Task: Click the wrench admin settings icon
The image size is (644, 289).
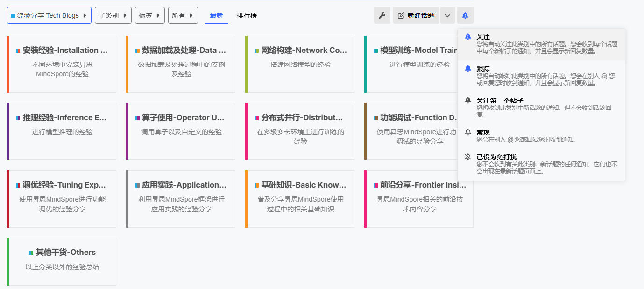Action: coord(382,15)
